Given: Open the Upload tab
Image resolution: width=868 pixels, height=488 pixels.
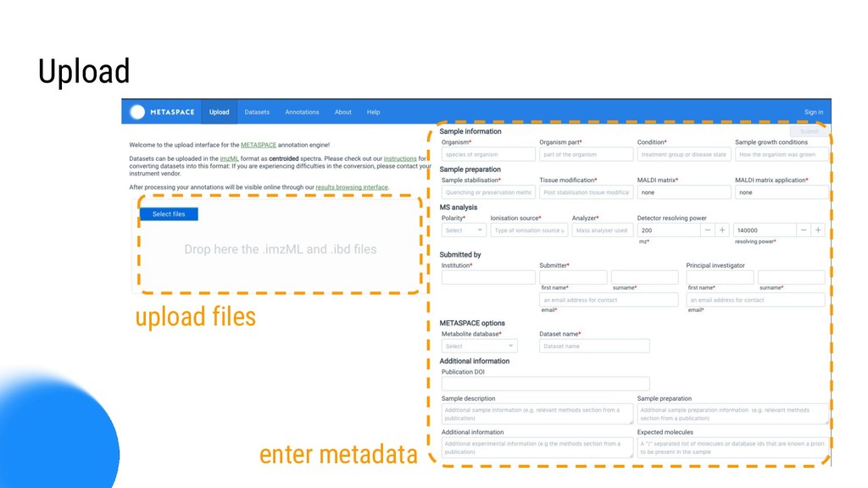Looking at the screenshot, I should pyautogui.click(x=220, y=112).
